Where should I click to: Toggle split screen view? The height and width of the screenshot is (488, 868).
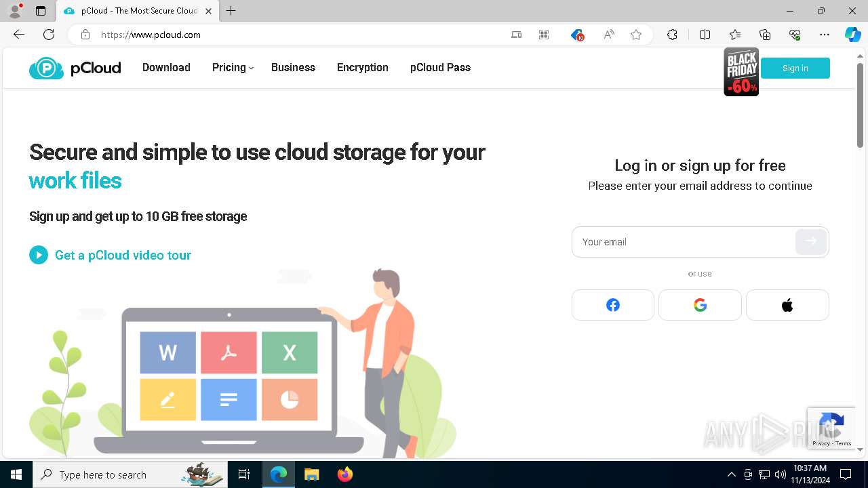tap(705, 35)
